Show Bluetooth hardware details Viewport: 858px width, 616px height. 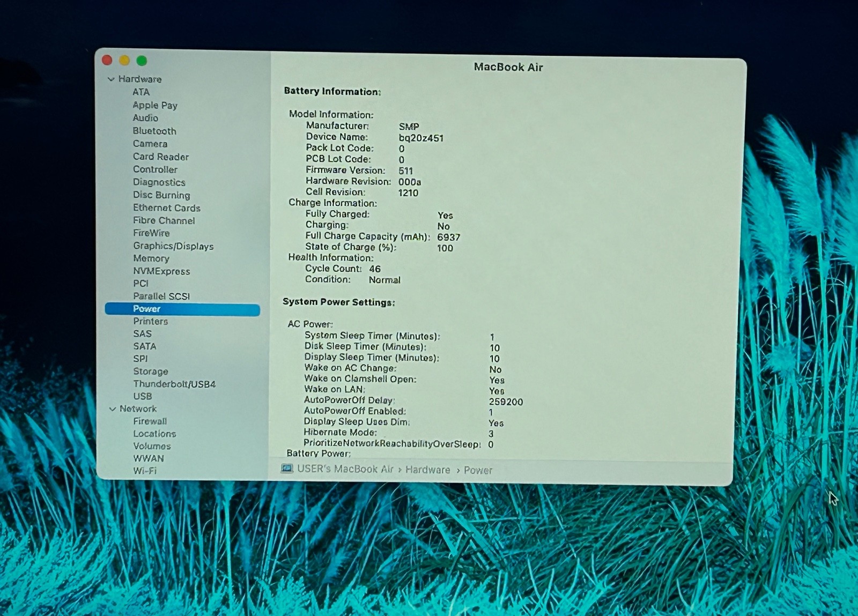(154, 131)
